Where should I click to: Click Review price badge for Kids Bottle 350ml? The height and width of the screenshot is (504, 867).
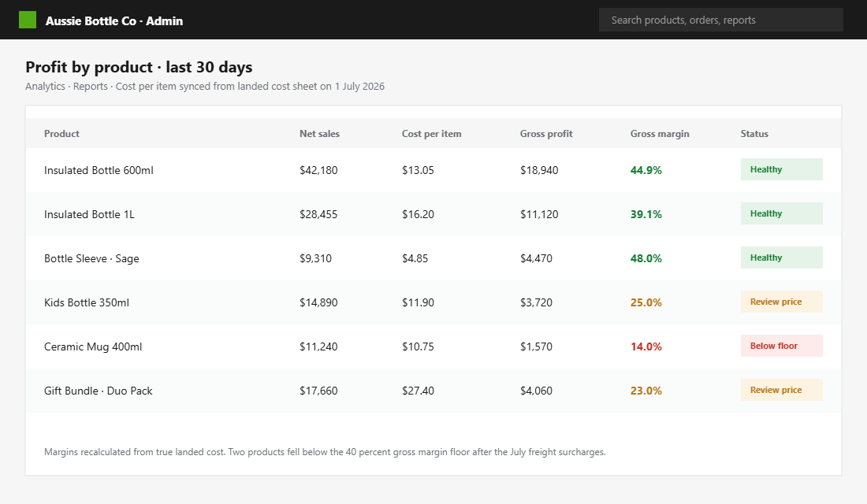[781, 302]
